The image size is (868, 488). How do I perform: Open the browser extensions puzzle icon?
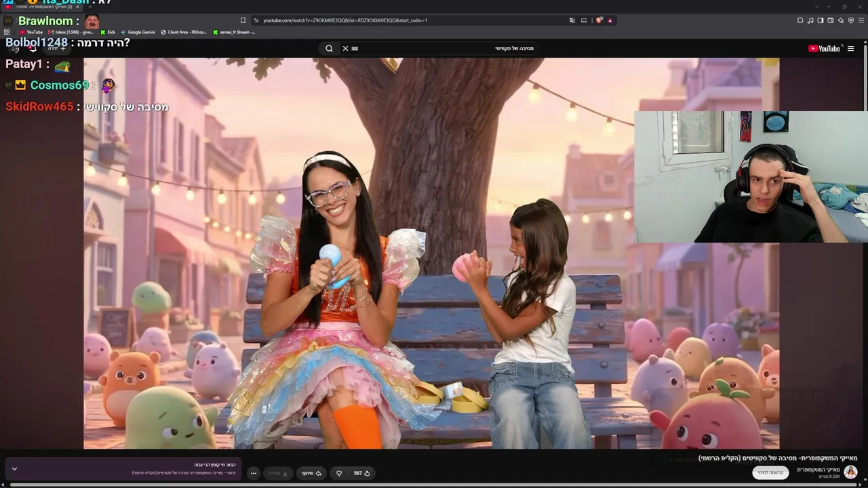[800, 20]
